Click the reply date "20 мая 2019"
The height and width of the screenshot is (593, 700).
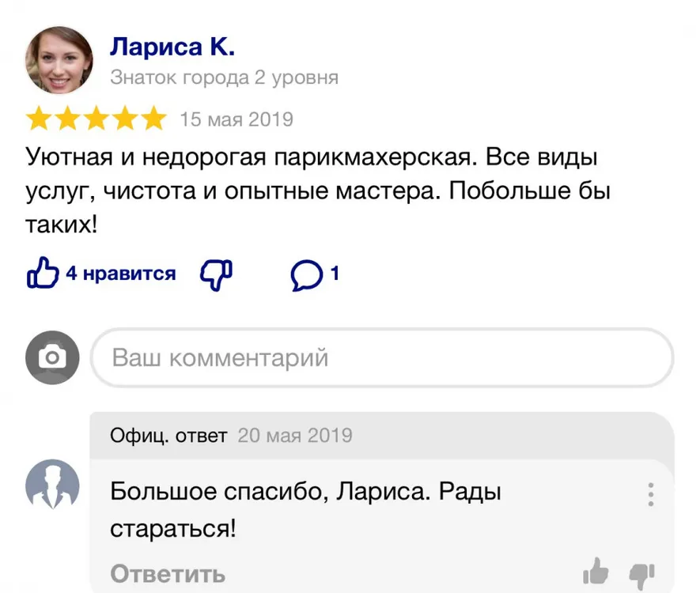pyautogui.click(x=295, y=435)
